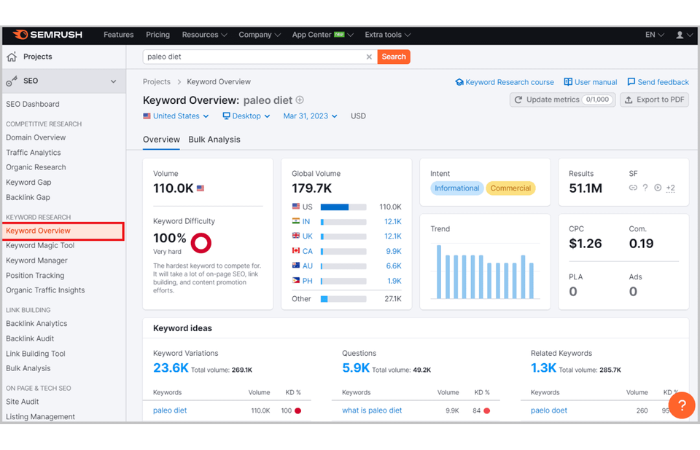700x450 pixels.
Task: Open Traffic Analytics in sidebar
Action: coord(33,153)
